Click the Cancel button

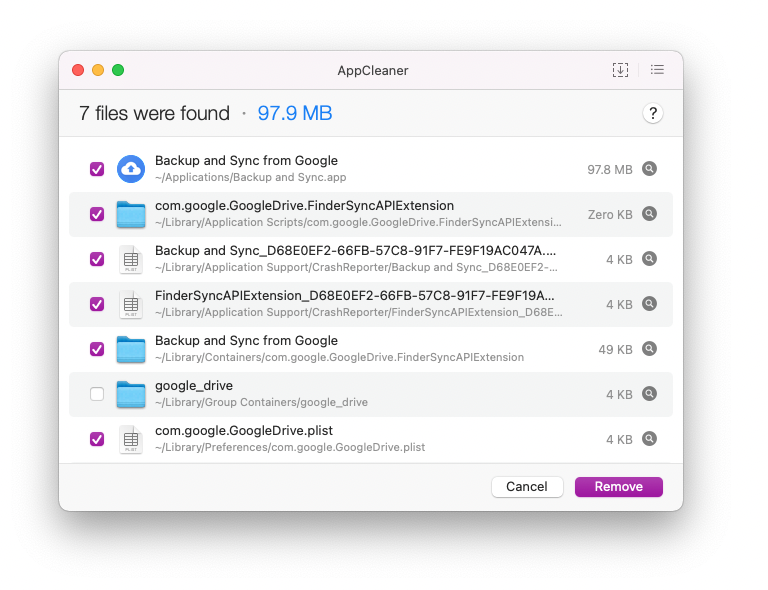tap(526, 487)
